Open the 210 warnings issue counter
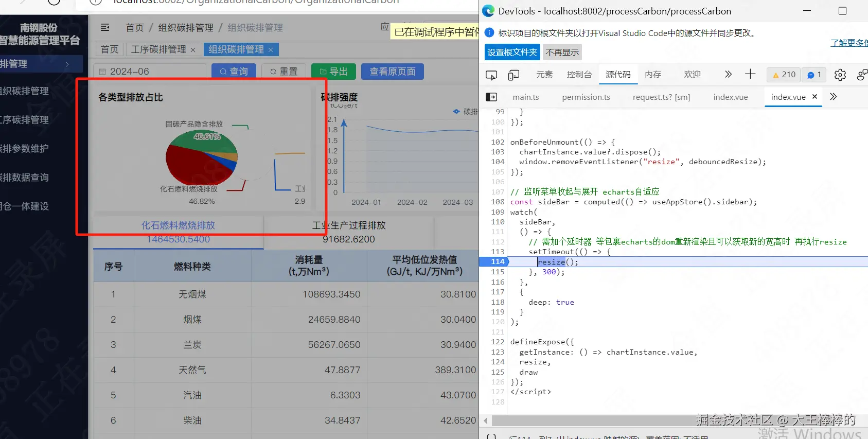868x439 pixels. [x=783, y=75]
